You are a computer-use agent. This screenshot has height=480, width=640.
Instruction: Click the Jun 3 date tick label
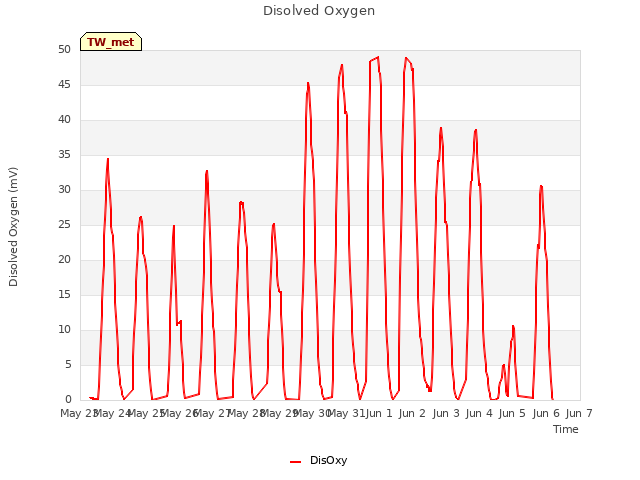[446, 413]
